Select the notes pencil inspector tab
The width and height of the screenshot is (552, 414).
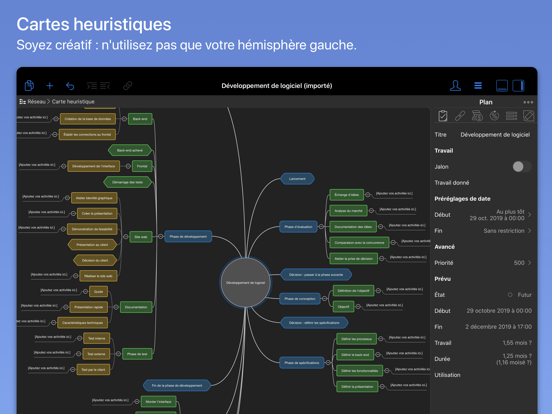tap(528, 115)
